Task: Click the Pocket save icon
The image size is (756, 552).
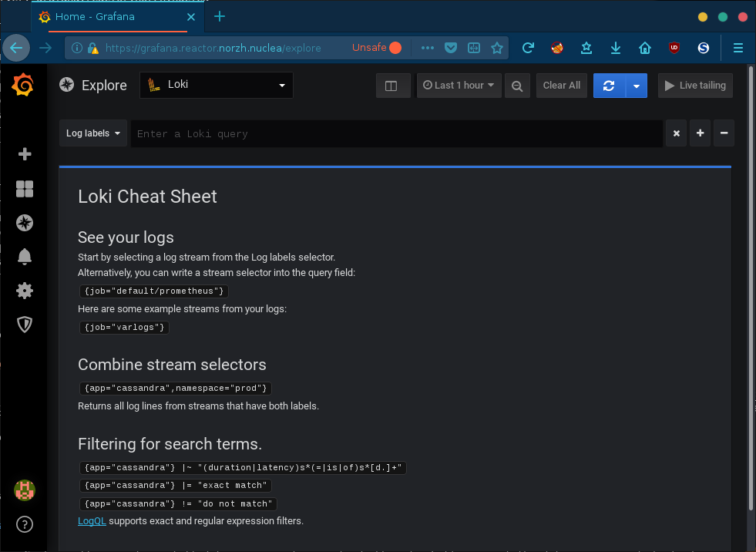Action: (451, 48)
